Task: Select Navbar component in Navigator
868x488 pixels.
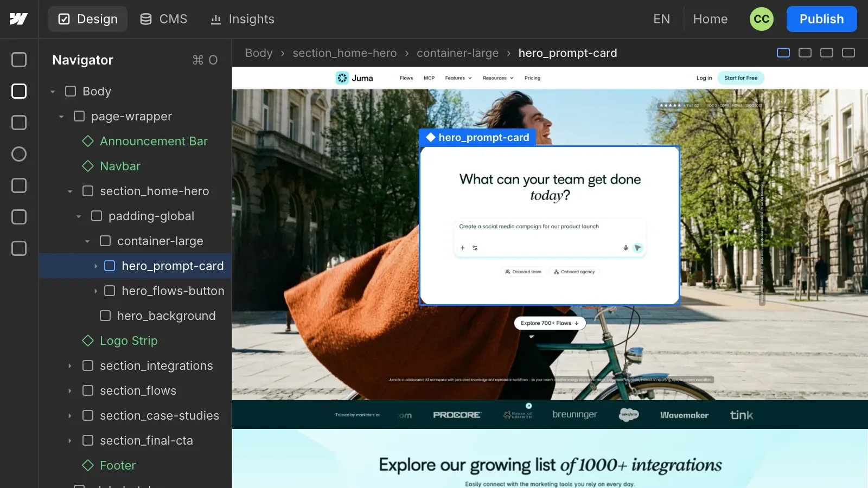Action: [x=111, y=166]
